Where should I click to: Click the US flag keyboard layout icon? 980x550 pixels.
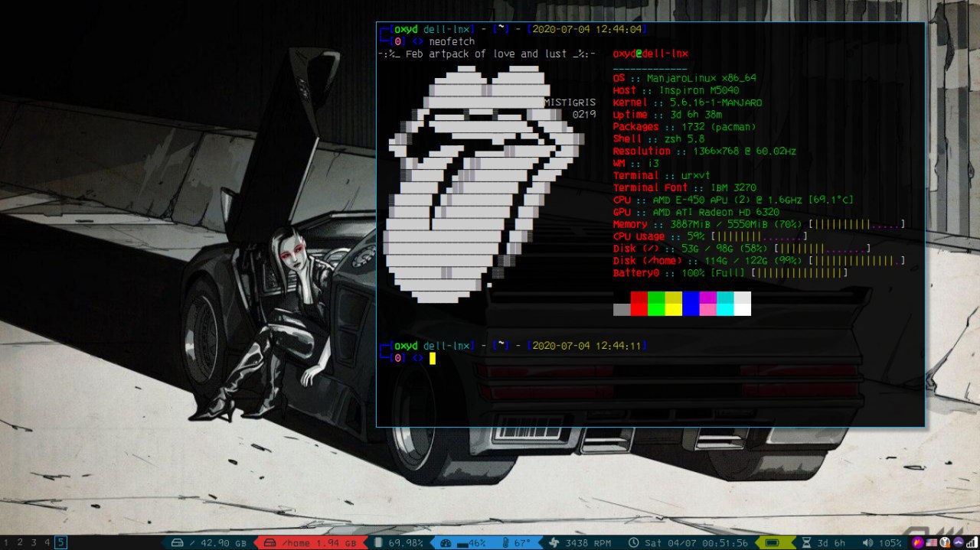click(x=931, y=542)
